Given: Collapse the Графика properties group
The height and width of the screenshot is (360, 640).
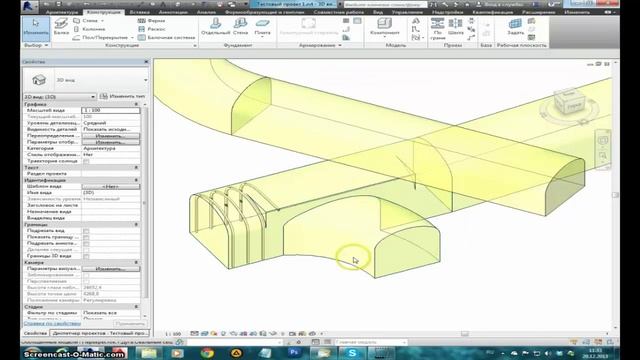Looking at the screenshot, I should point(136,104).
